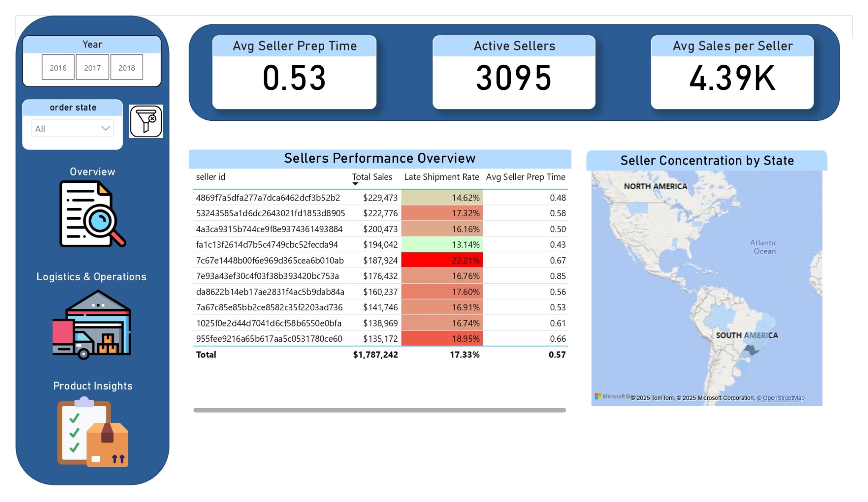868x502 pixels.
Task: Click the Total Sales sort arrow
Action: (355, 184)
